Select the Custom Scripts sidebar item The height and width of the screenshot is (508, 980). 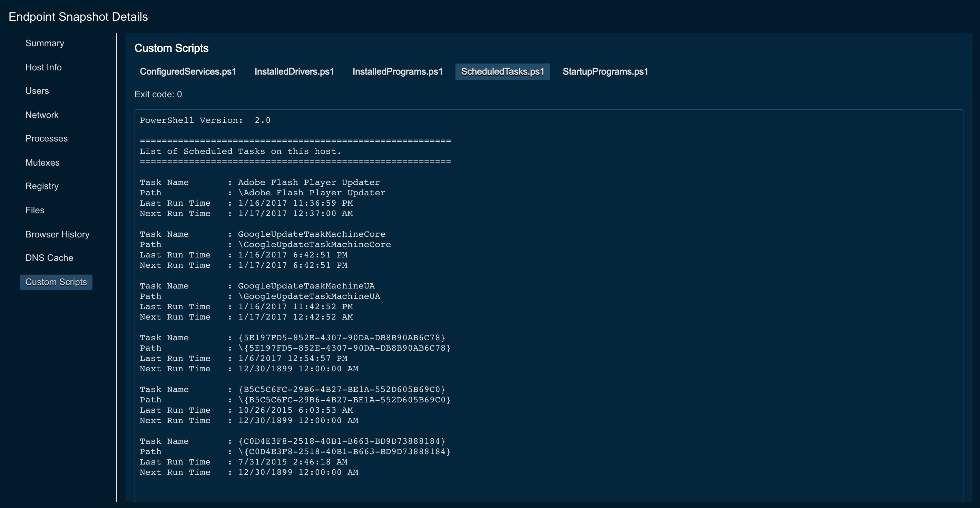point(56,282)
